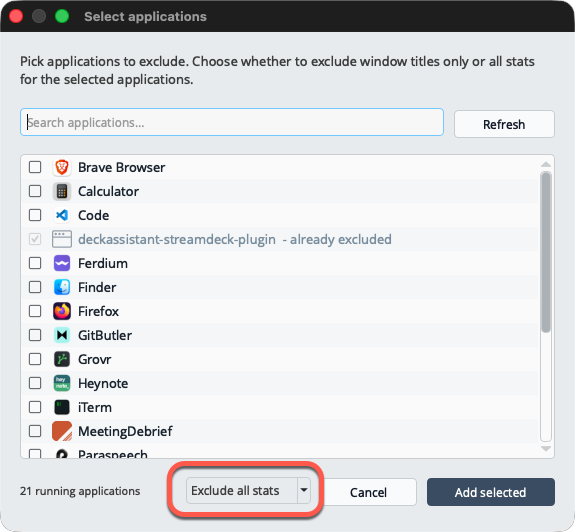This screenshot has height=532, width=575.
Task: Open the Exclude all stats dropdown
Action: tap(248, 491)
